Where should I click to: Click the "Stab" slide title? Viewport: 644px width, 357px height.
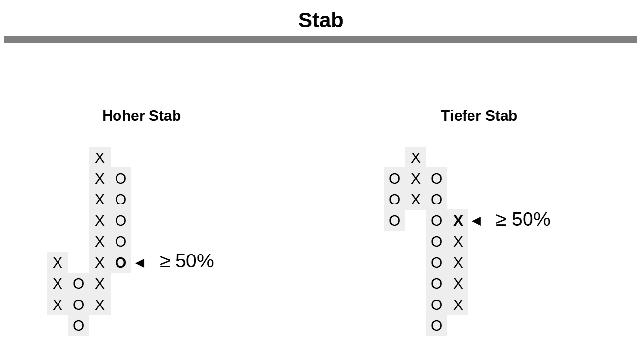click(x=321, y=21)
